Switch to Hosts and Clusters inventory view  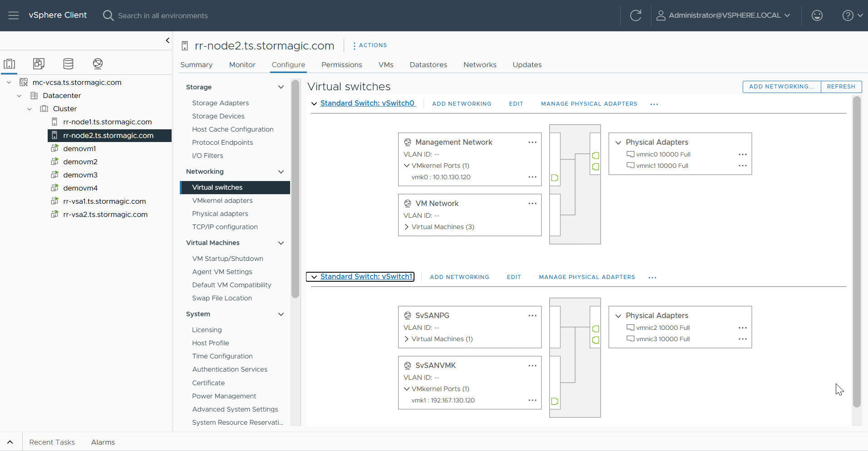(x=10, y=64)
